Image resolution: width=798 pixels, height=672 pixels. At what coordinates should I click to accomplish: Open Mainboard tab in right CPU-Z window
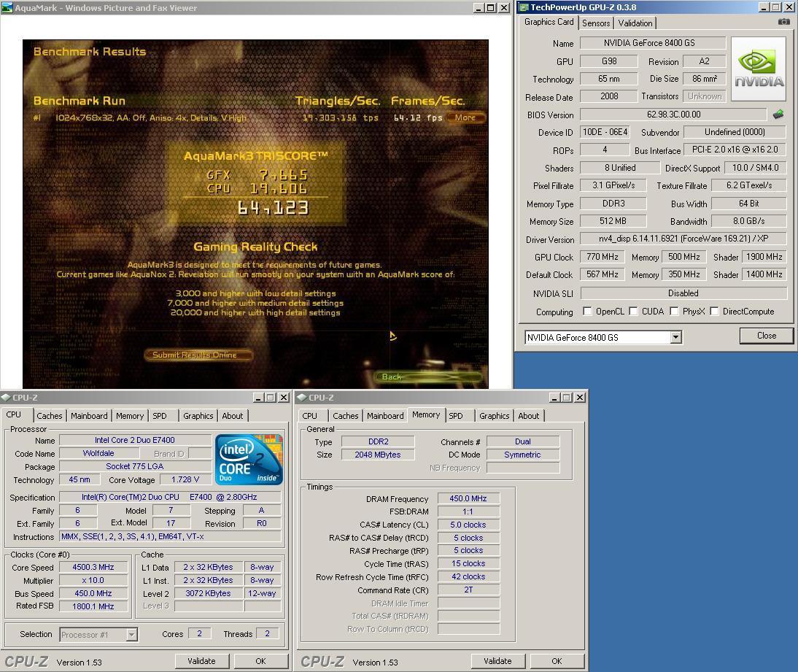pyautogui.click(x=385, y=416)
